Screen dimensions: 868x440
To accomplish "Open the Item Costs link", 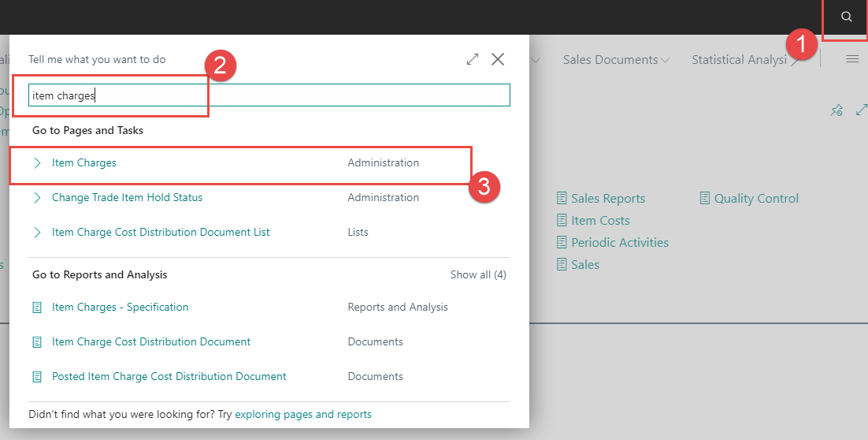I will [600, 221].
